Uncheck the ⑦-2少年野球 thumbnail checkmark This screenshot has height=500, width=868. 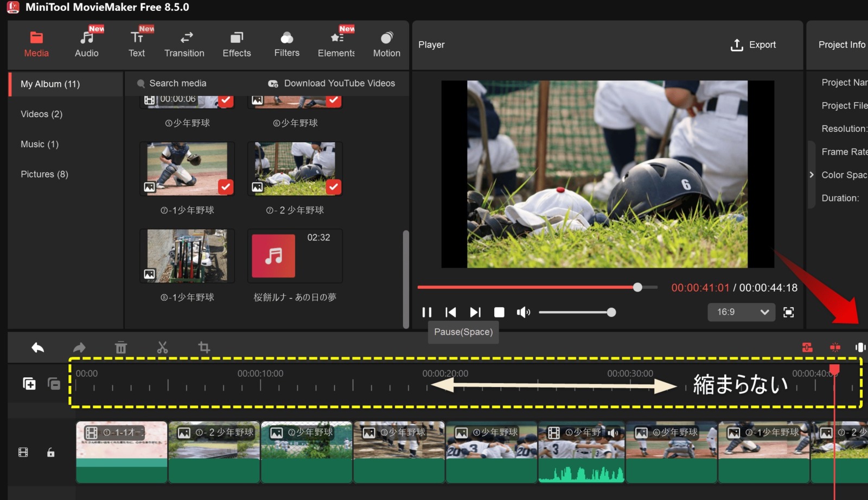[x=333, y=187]
